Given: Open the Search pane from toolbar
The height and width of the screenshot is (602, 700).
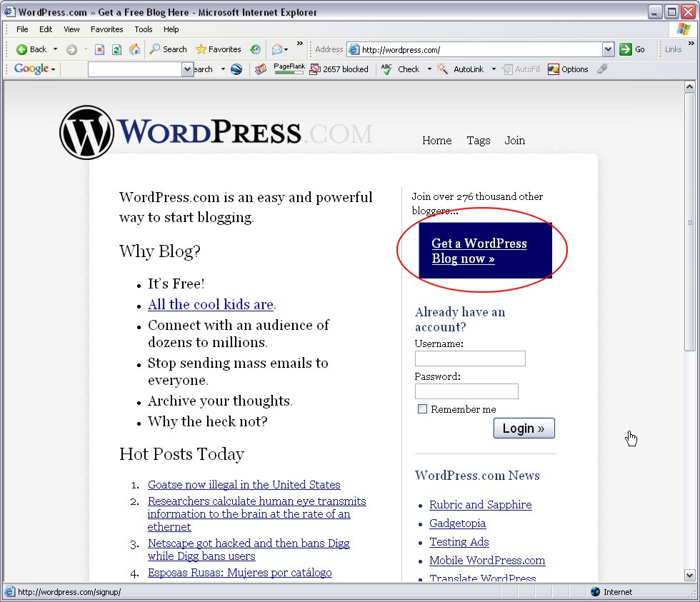Looking at the screenshot, I should click(169, 49).
